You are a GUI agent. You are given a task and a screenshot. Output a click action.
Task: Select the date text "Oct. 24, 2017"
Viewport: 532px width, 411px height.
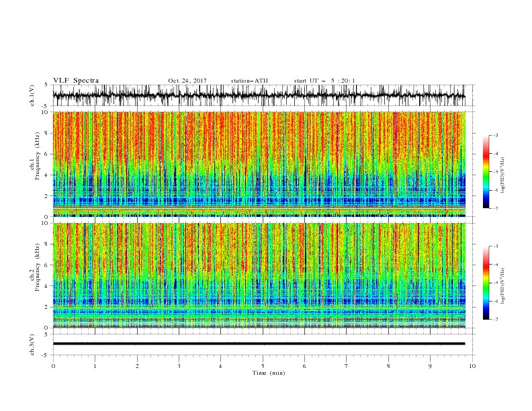pyautogui.click(x=187, y=81)
